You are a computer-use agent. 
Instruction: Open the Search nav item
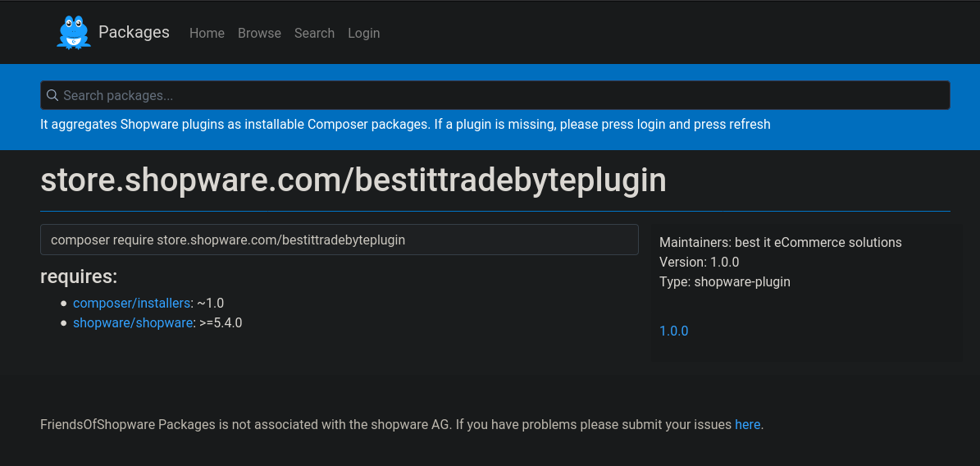point(314,33)
